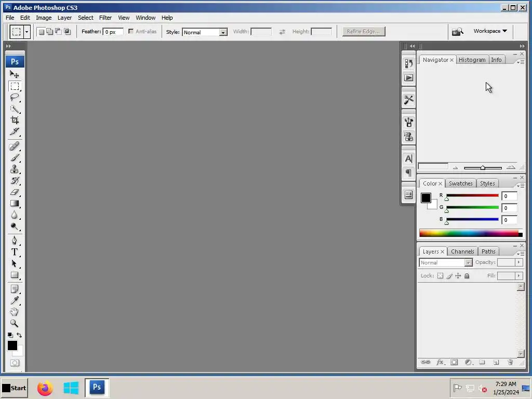Select the Eraser tool

click(14, 192)
